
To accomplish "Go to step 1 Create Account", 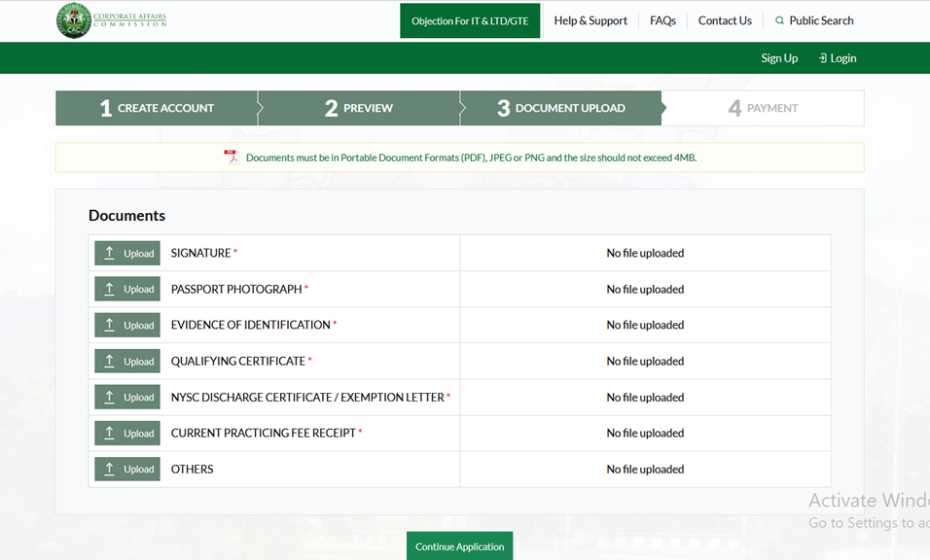I will (x=157, y=108).
